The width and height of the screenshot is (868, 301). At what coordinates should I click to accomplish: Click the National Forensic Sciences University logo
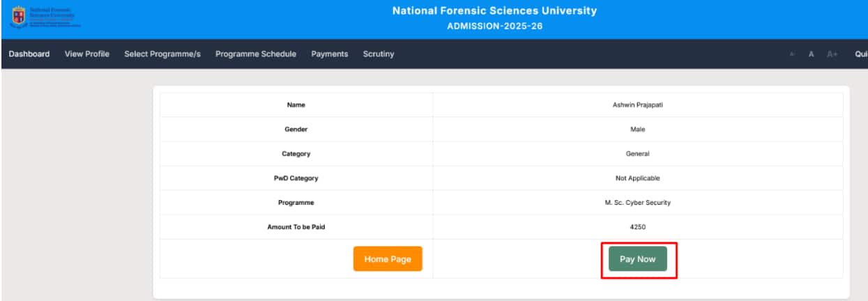coord(45,17)
